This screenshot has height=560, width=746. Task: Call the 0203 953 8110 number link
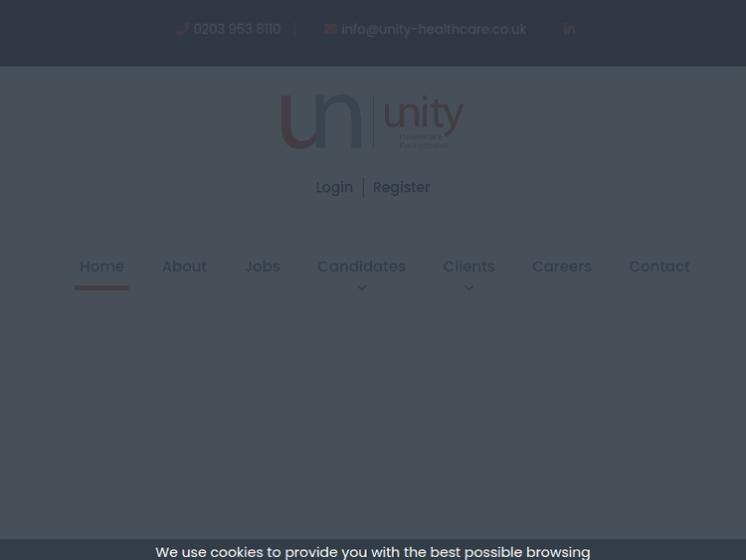point(237,30)
